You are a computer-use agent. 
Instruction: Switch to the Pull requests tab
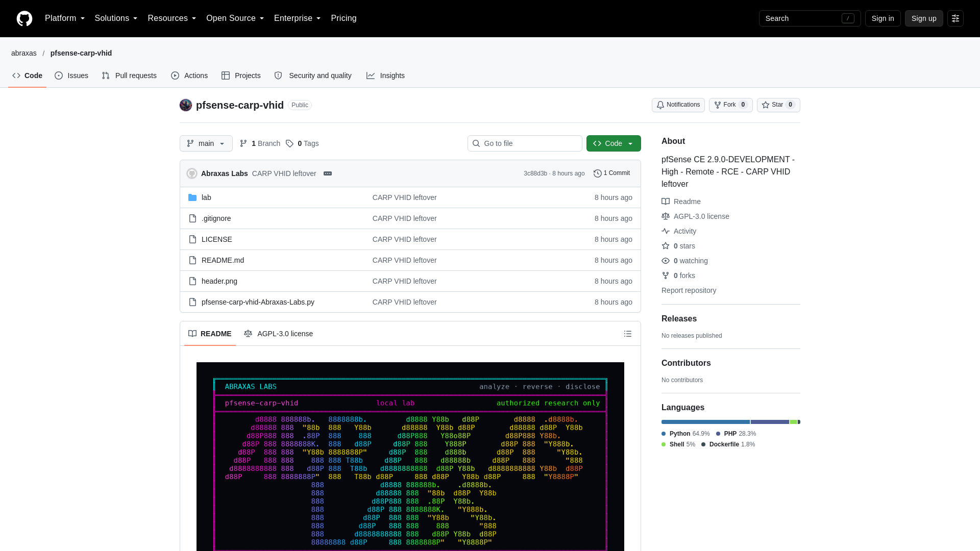click(129, 76)
